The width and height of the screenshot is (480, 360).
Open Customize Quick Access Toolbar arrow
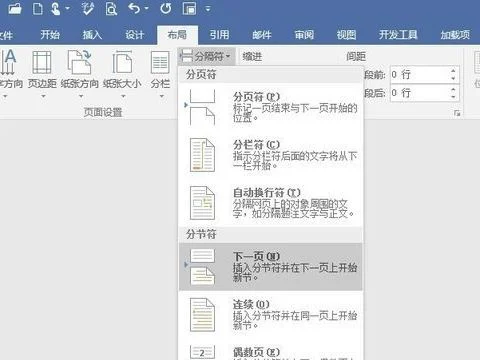coord(208,9)
